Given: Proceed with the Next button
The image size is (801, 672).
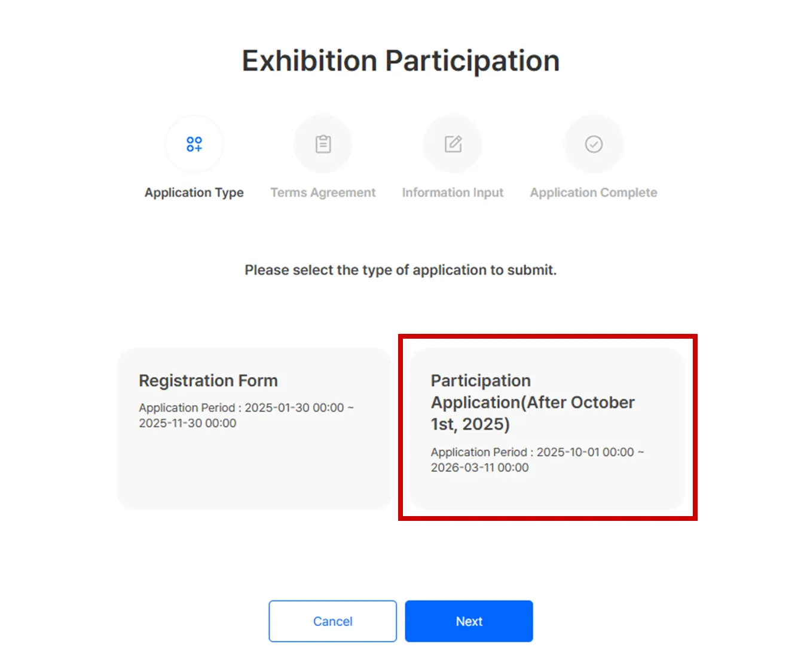Looking at the screenshot, I should click(x=469, y=621).
